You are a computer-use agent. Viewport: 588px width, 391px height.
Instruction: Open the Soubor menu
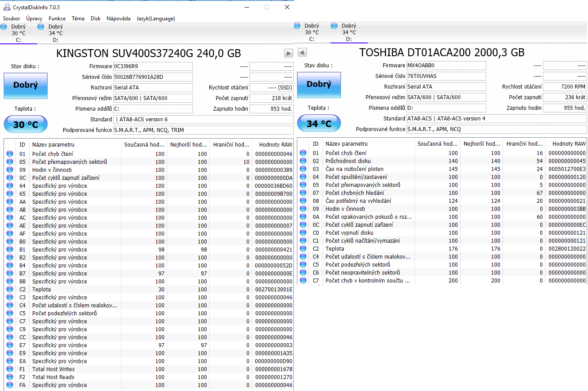(x=12, y=19)
